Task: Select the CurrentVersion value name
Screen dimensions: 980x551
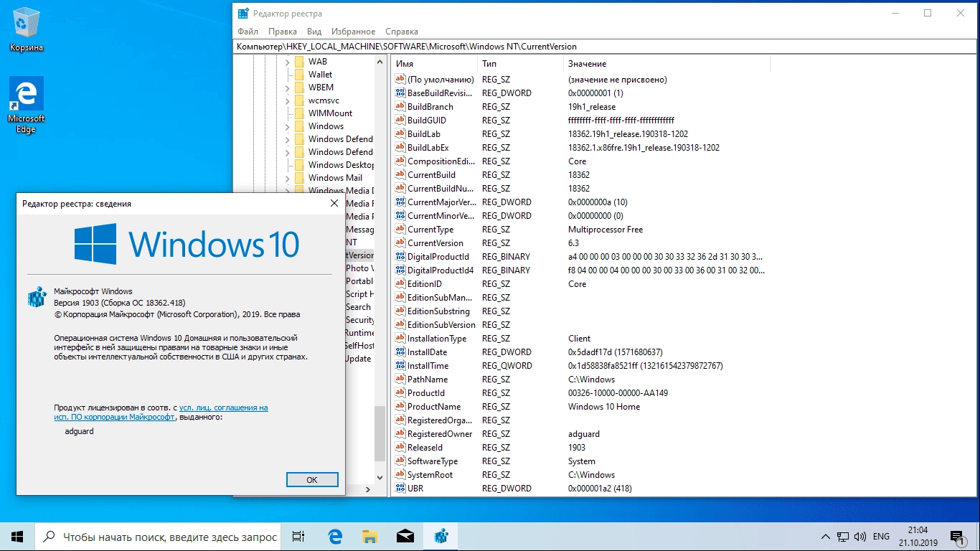Action: click(x=435, y=243)
